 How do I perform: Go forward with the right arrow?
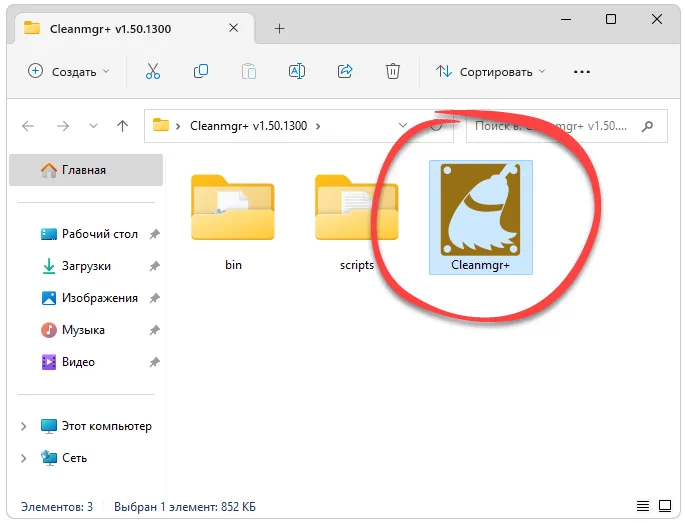(x=63, y=126)
